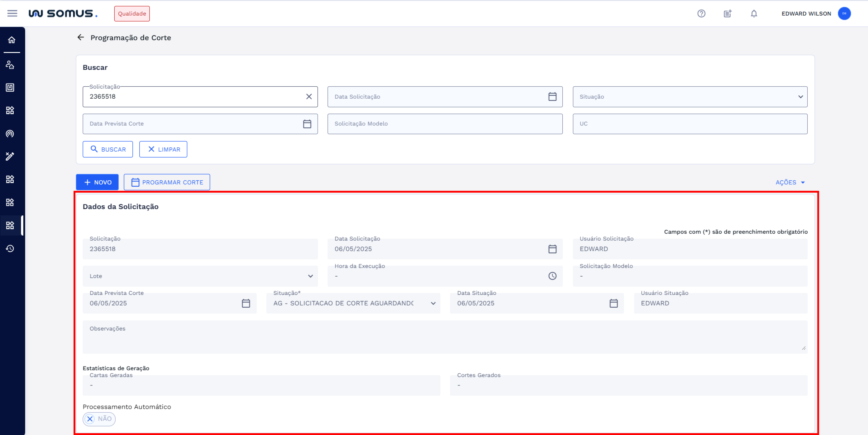868x435 pixels.
Task: Open the news/notes icon in the header
Action: 728,13
